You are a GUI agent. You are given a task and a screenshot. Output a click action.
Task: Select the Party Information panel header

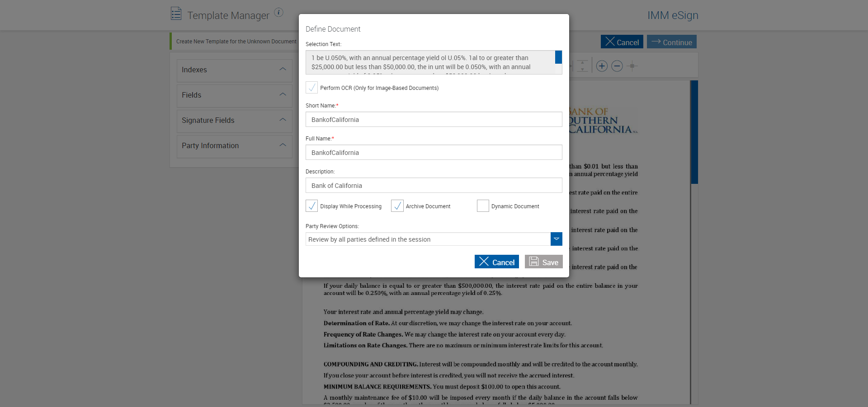click(234, 145)
